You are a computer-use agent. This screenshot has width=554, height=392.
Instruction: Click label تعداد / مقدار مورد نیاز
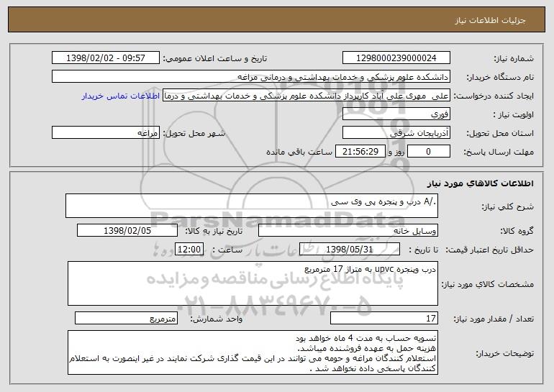click(x=494, y=319)
